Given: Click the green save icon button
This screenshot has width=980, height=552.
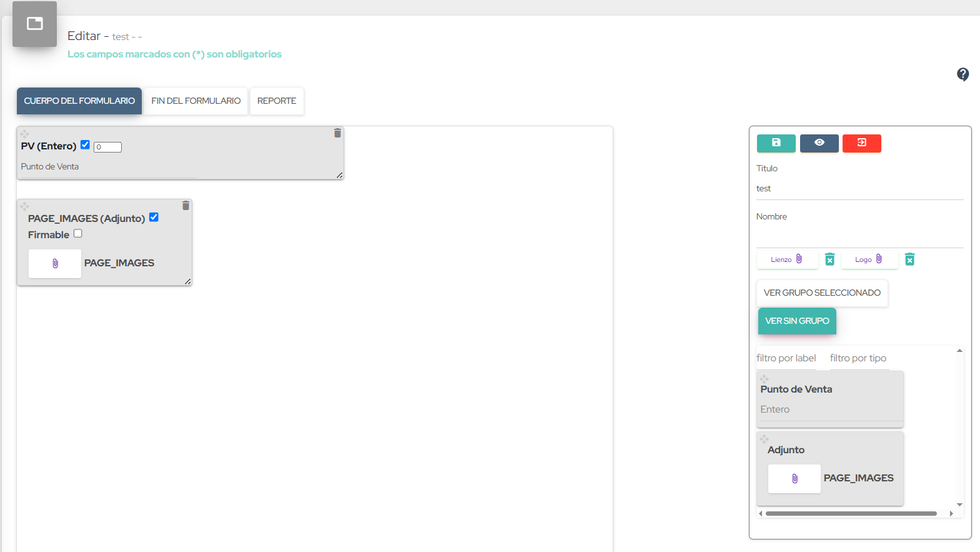Looking at the screenshot, I should click(x=776, y=143).
